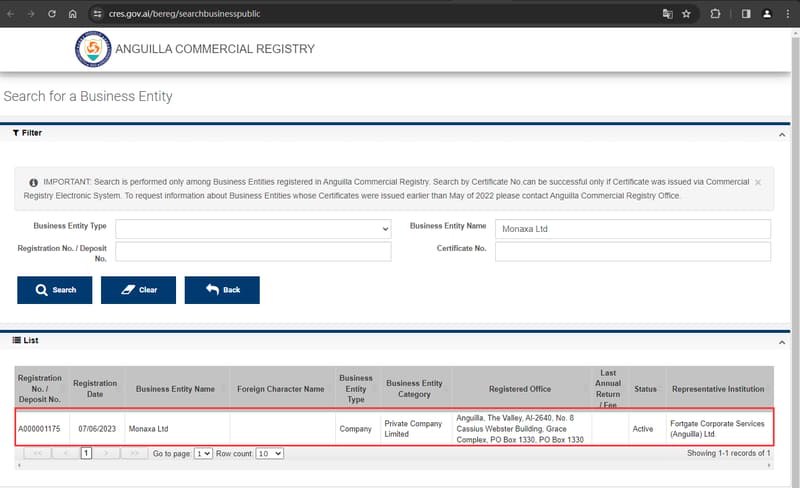Open the browser three-dot menu
The image size is (800, 488).
[788, 14]
